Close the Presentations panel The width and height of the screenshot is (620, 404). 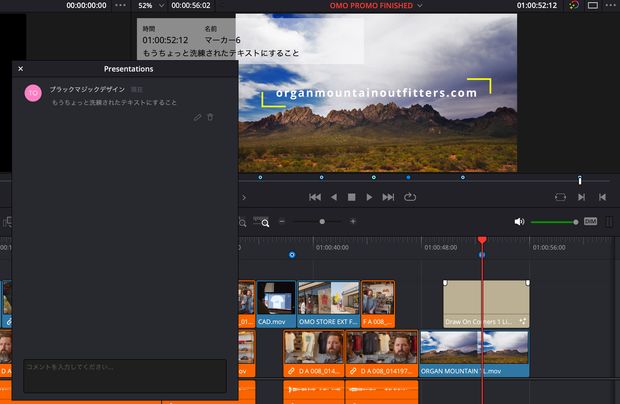point(21,69)
